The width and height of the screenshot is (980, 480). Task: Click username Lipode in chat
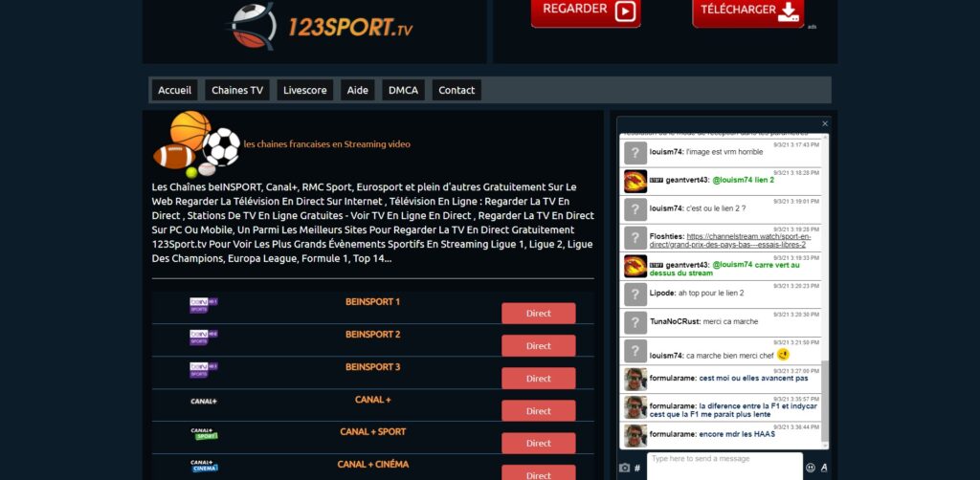point(662,293)
